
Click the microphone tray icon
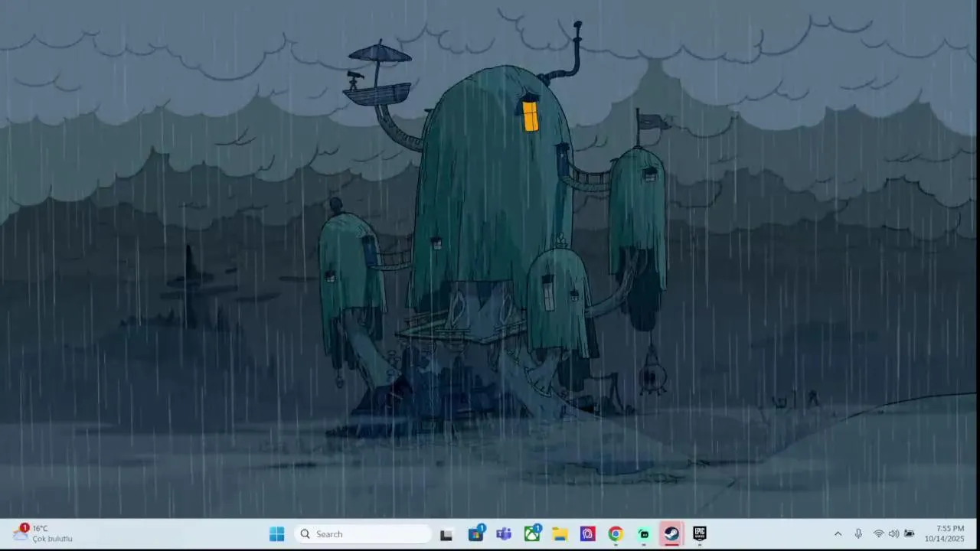858,534
